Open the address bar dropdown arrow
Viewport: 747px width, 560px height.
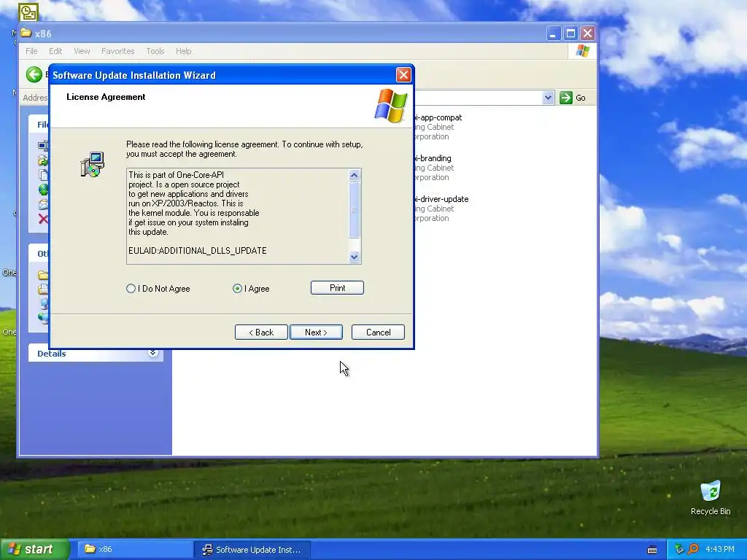click(x=548, y=98)
